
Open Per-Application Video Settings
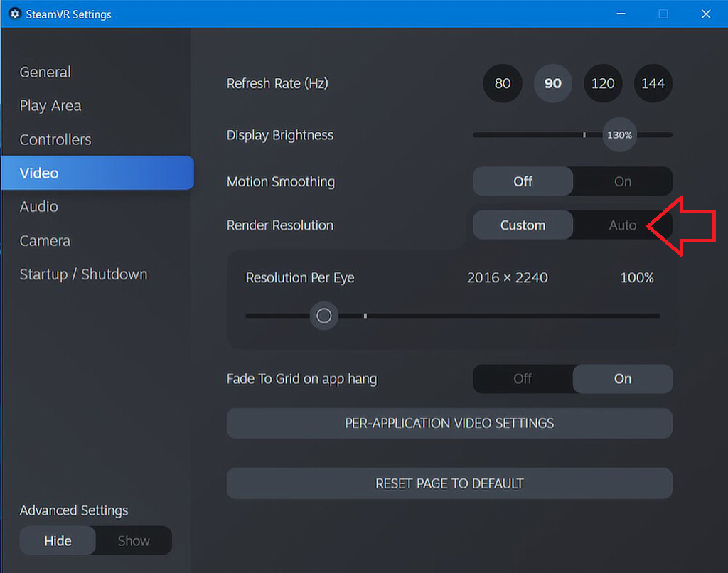(449, 423)
